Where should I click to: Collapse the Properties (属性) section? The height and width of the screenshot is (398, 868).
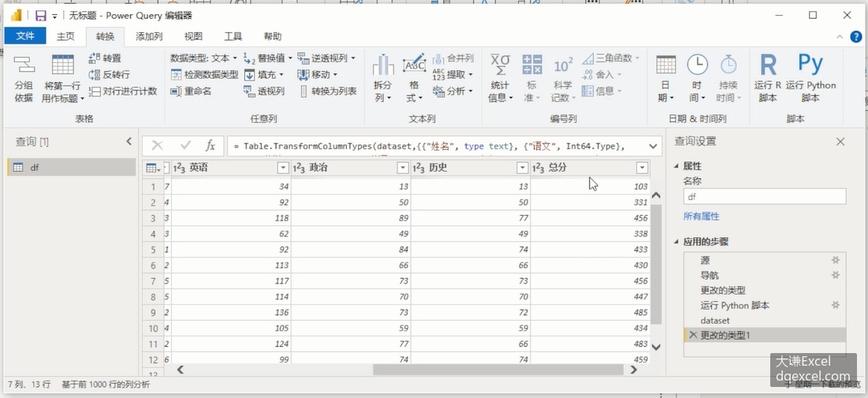tap(676, 166)
